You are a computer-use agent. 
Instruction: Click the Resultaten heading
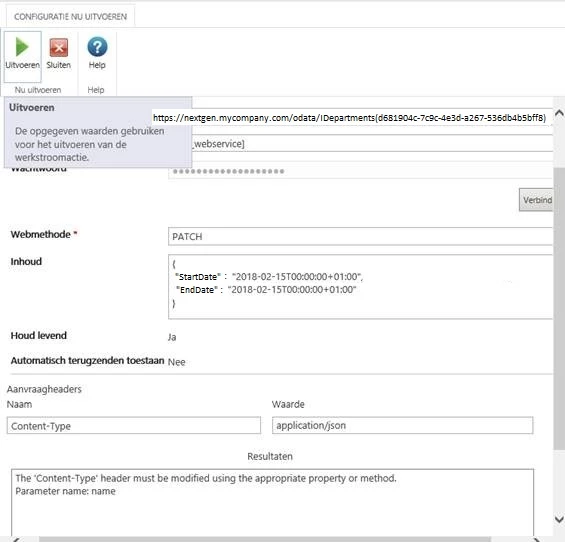tap(270, 456)
